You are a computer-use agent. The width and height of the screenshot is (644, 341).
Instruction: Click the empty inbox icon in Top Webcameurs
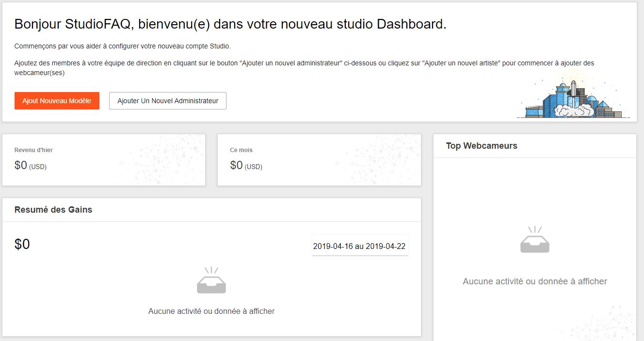(535, 240)
